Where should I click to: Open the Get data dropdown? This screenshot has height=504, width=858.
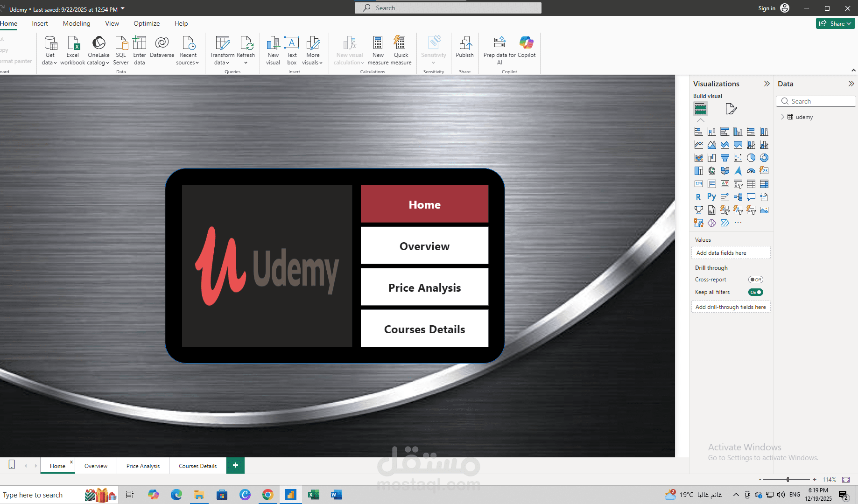[49, 50]
